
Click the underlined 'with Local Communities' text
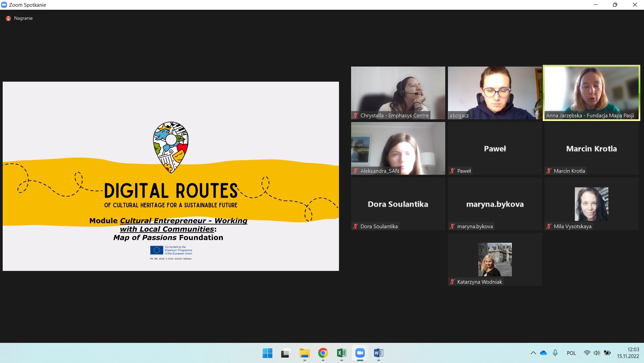[167, 229]
